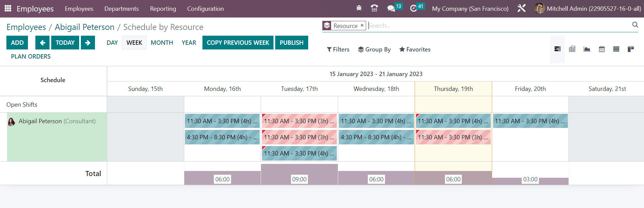Switch to the kanban view
Viewport: 644px width, 208px height.
tap(631, 49)
